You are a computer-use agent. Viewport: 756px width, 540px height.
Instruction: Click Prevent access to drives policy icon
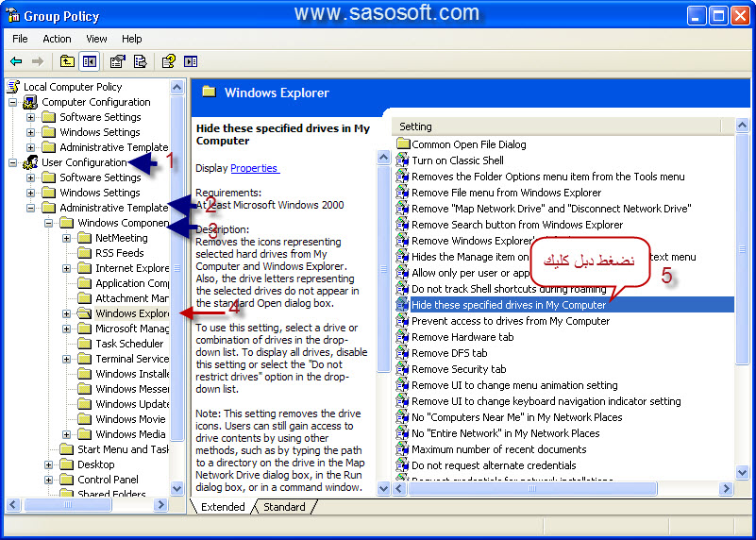[x=402, y=321]
